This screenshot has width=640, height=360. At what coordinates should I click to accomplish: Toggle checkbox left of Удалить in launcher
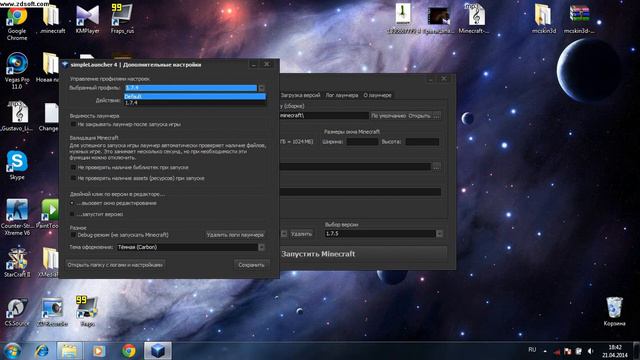[x=284, y=233]
